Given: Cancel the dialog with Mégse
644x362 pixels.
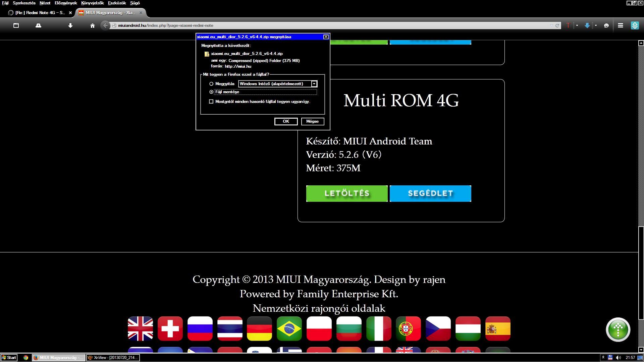Looking at the screenshot, I should click(x=313, y=121).
